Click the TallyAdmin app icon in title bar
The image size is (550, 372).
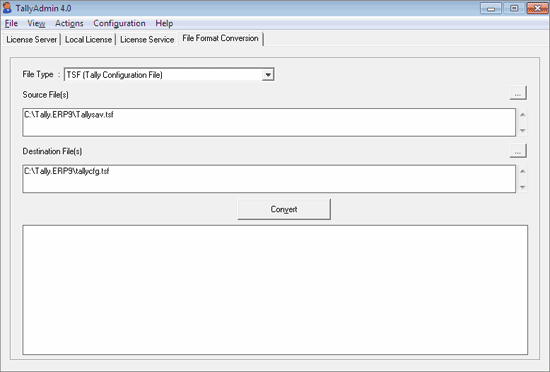[x=7, y=8]
